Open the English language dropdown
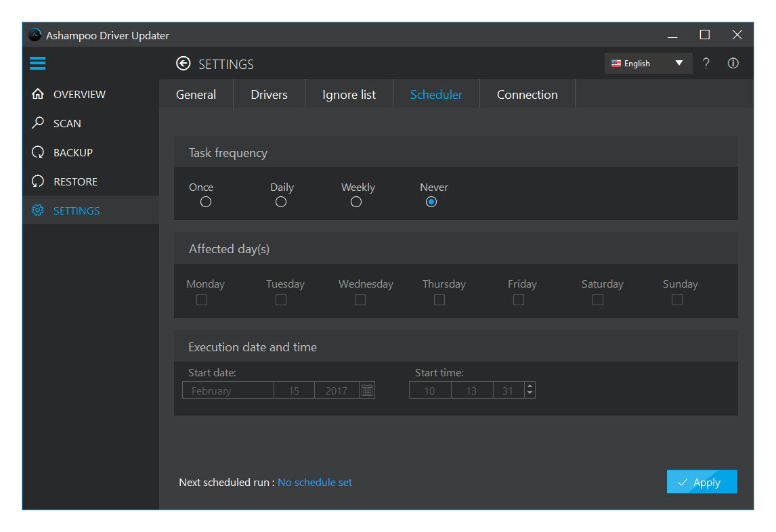The image size is (776, 532). point(647,63)
